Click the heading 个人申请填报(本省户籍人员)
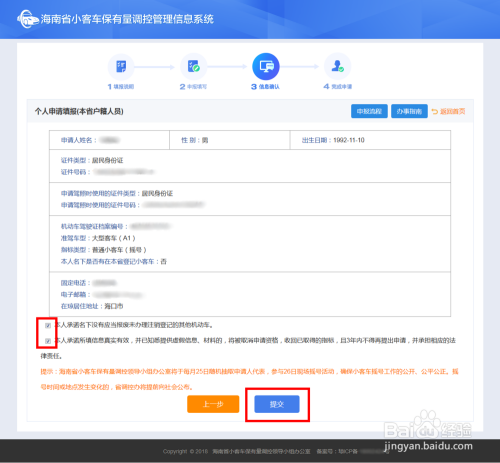 click(x=79, y=111)
